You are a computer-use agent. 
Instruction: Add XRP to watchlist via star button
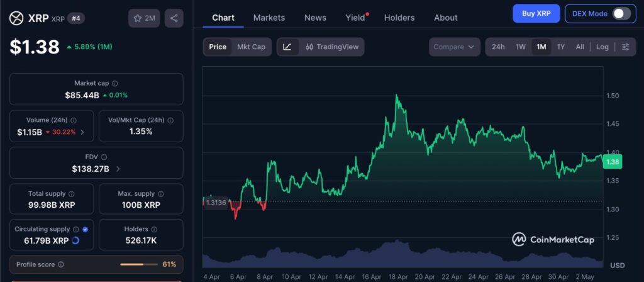click(144, 18)
